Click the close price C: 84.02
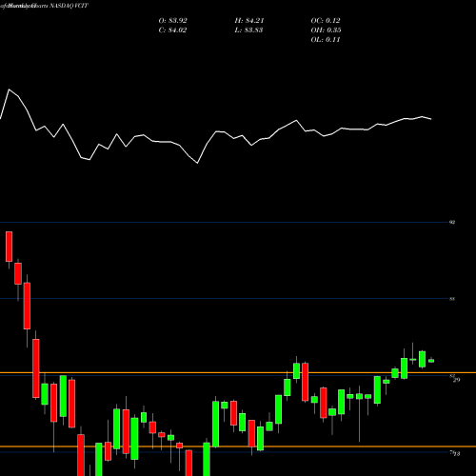 click(172, 30)
